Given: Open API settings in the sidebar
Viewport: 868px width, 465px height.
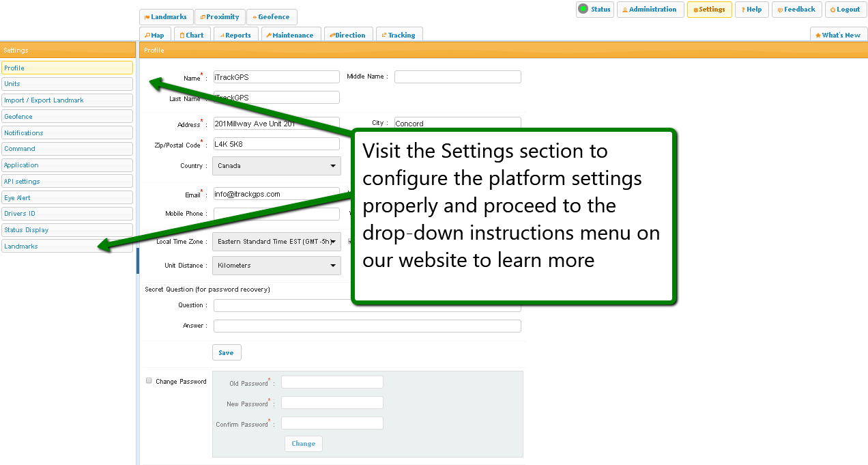Looking at the screenshot, I should click(67, 182).
